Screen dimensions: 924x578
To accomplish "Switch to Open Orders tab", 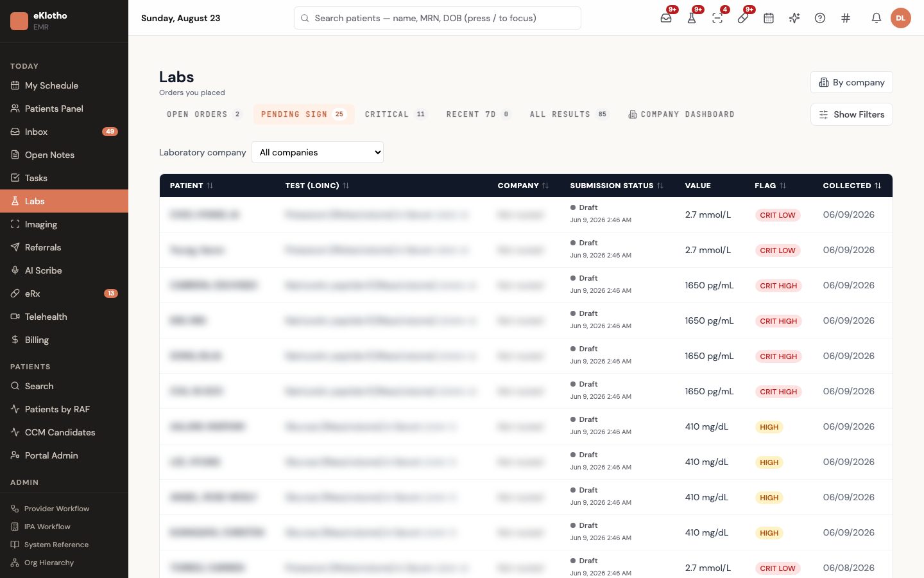I will [204, 114].
